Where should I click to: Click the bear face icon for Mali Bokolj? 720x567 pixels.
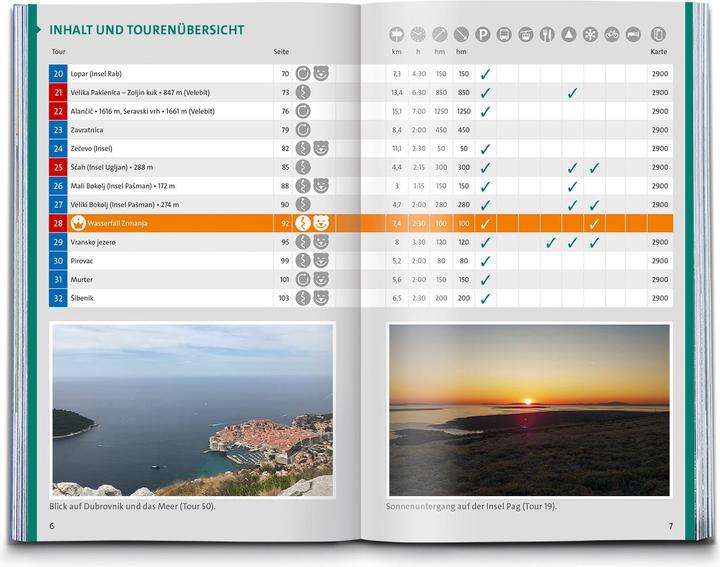pos(321,186)
